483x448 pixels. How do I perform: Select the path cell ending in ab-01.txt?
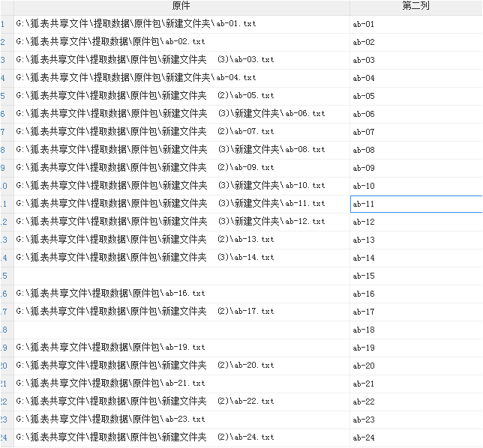[x=181, y=24]
